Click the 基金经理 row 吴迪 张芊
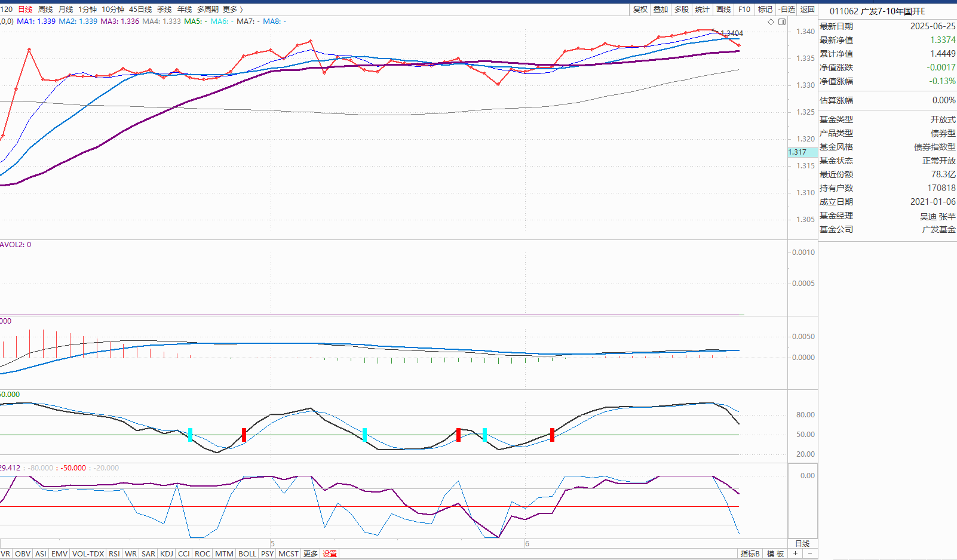The image size is (957, 560). pos(887,216)
